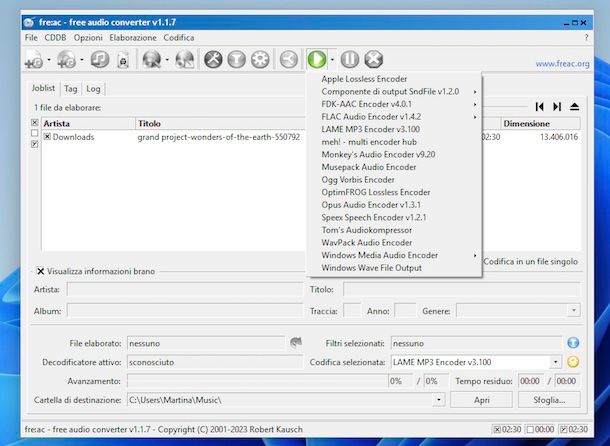
Task: Click the empty deselect-all checkbox left of joblist
Action: 35,133
